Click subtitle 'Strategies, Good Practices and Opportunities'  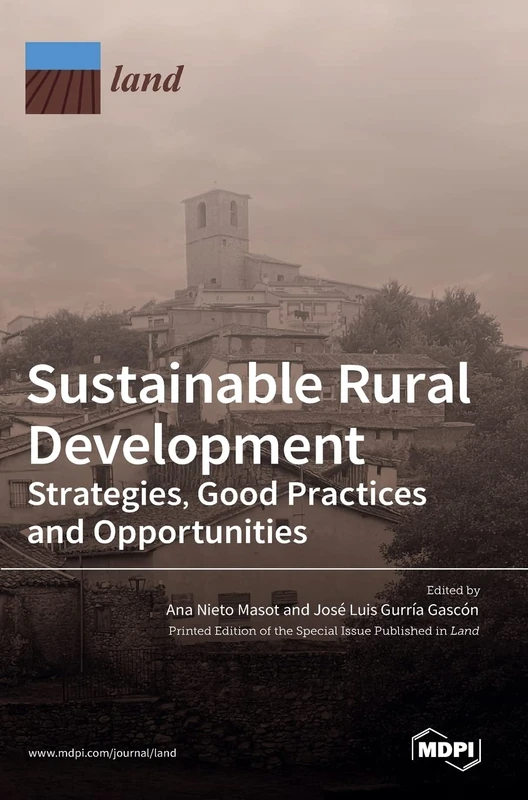[227, 513]
